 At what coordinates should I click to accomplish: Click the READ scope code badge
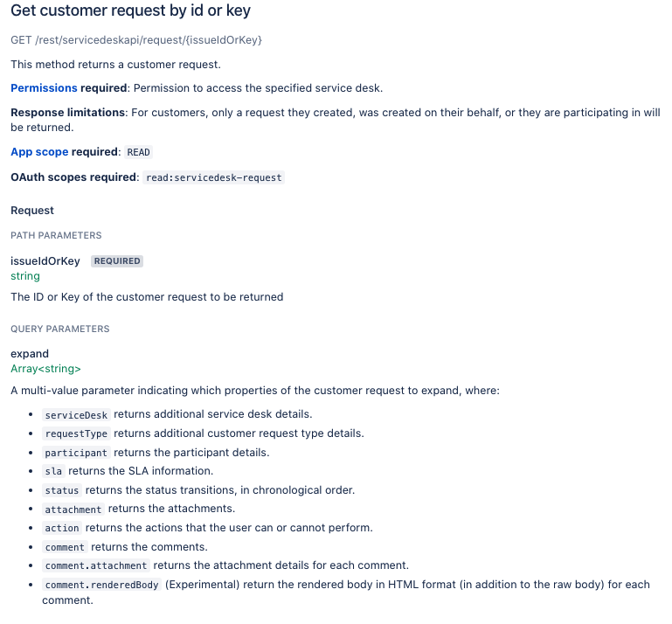click(139, 152)
